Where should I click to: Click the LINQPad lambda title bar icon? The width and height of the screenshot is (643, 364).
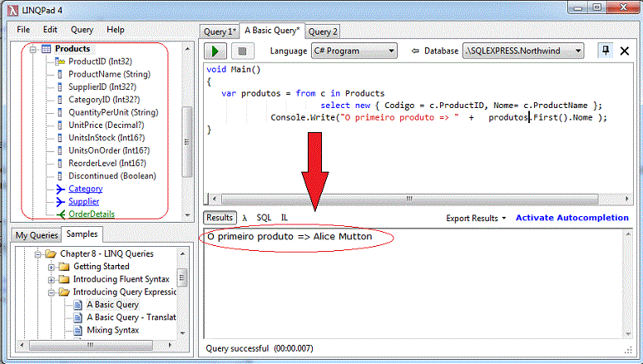coord(12,10)
